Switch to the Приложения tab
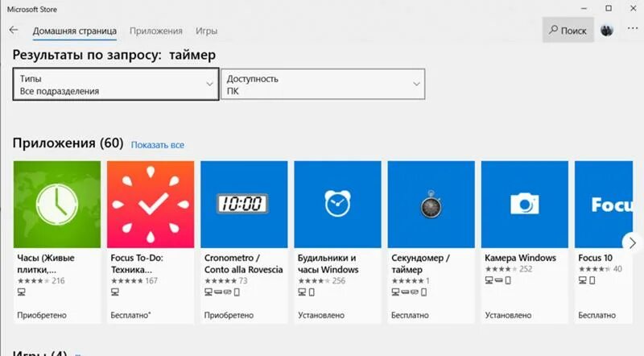This screenshot has height=356, width=644. click(x=155, y=31)
